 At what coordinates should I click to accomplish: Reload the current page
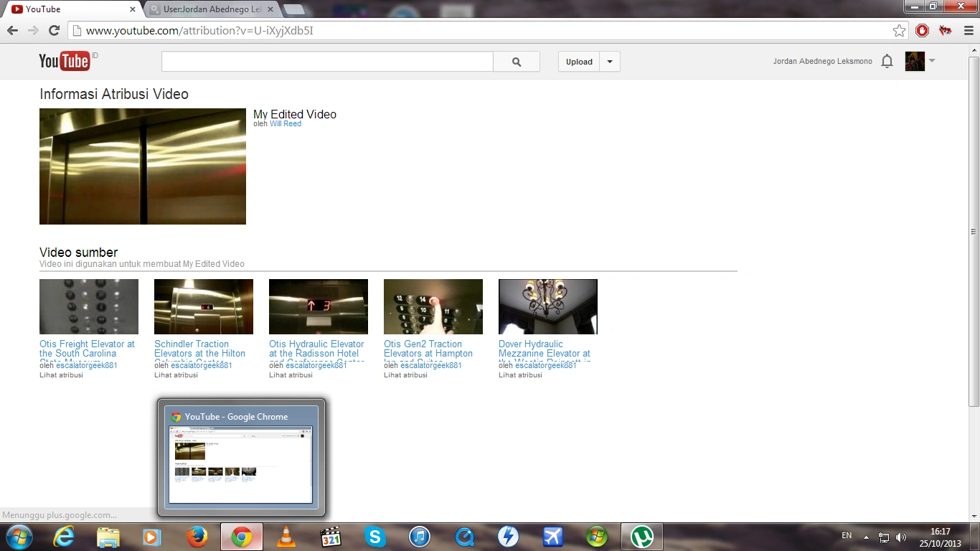(54, 31)
